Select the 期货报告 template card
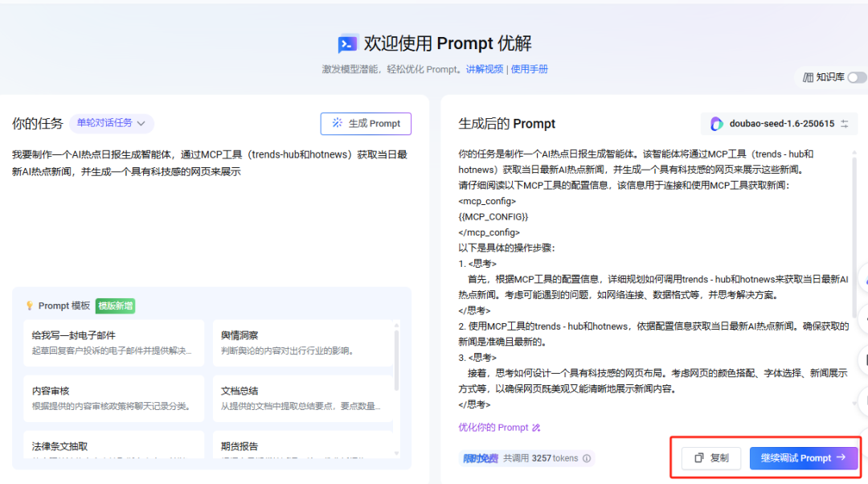The width and height of the screenshot is (868, 484). (303, 445)
